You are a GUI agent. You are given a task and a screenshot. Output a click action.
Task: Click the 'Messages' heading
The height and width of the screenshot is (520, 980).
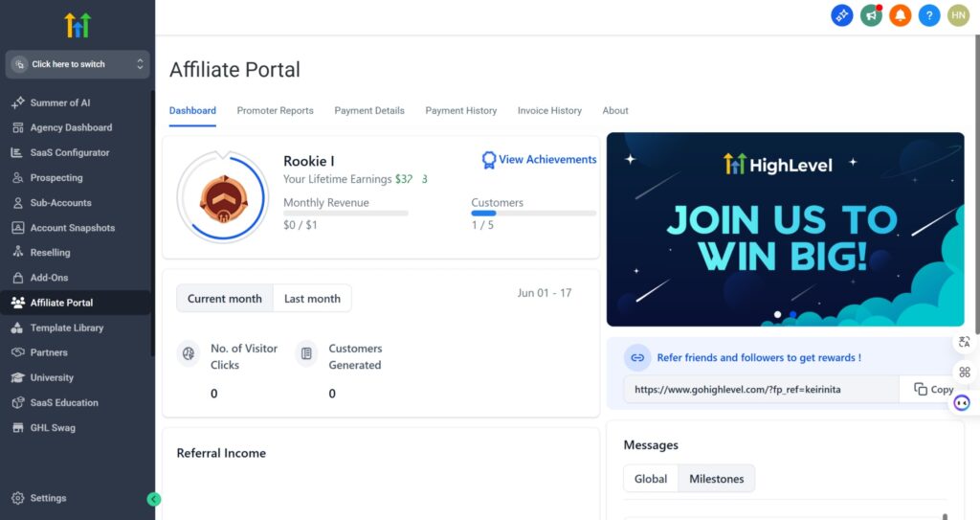(651, 445)
